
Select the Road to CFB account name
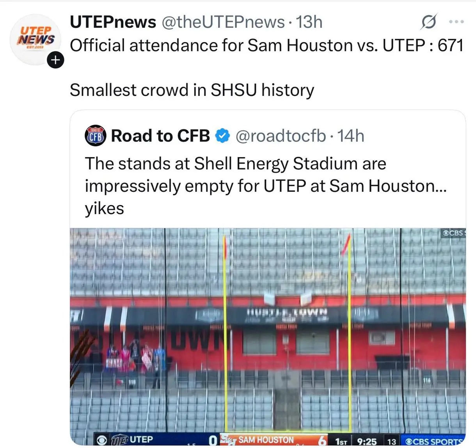coord(160,136)
